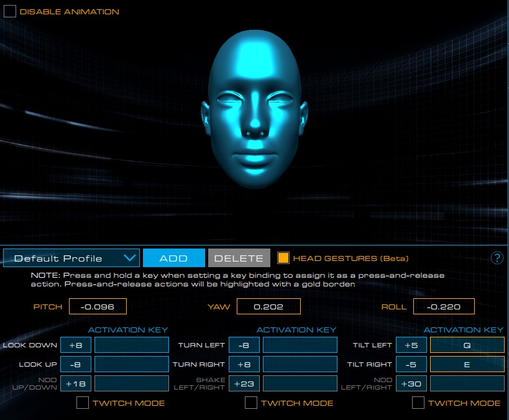Select the Pitch value field -0.096

(x=98, y=306)
